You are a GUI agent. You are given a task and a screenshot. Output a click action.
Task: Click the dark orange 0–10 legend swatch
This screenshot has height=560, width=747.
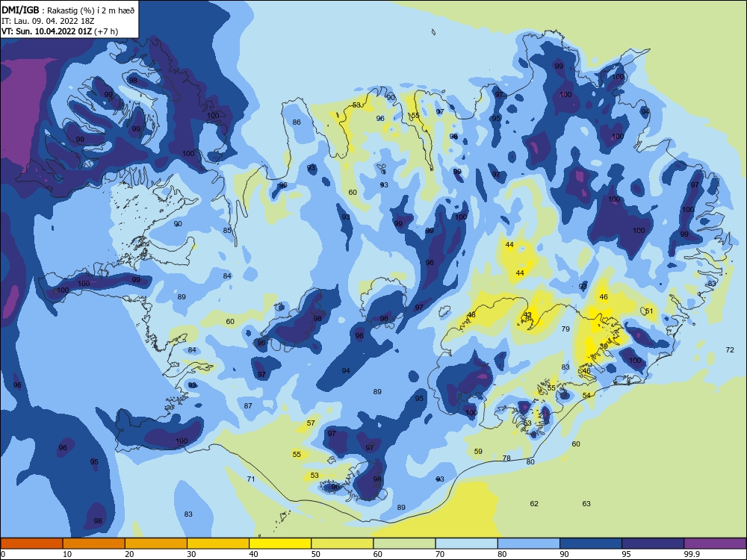pyautogui.click(x=31, y=544)
